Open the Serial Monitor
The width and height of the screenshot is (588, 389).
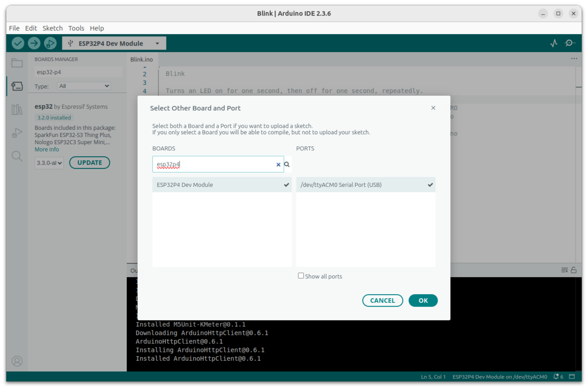[x=570, y=43]
